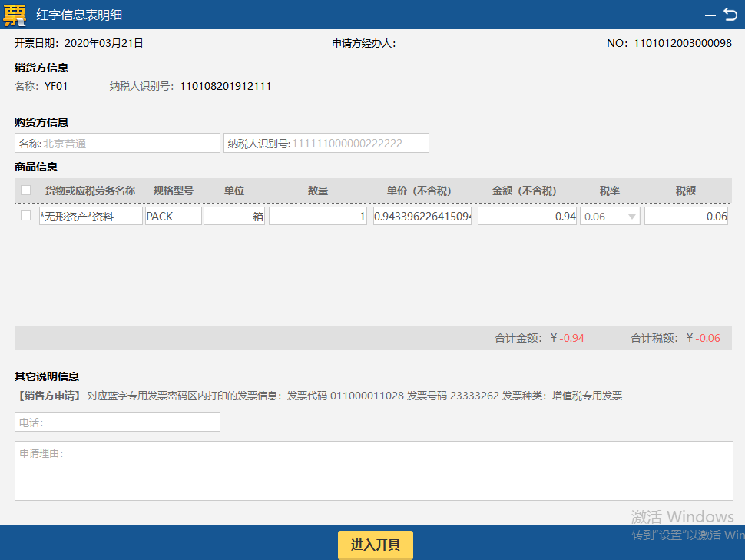This screenshot has width=745, height=560.
Task: Minimize the window using the dash icon
Action: tap(710, 15)
